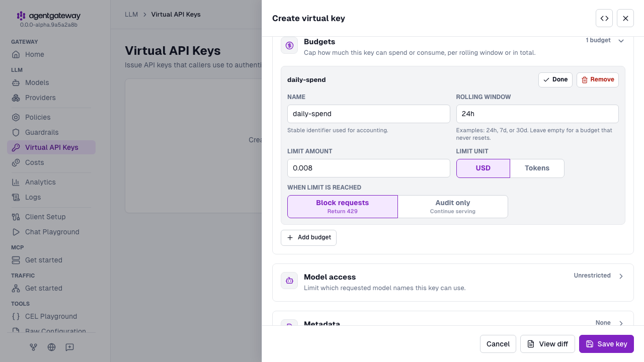Image resolution: width=644 pixels, height=362 pixels.
Task: Open Policies in the sidebar
Action: (51, 117)
